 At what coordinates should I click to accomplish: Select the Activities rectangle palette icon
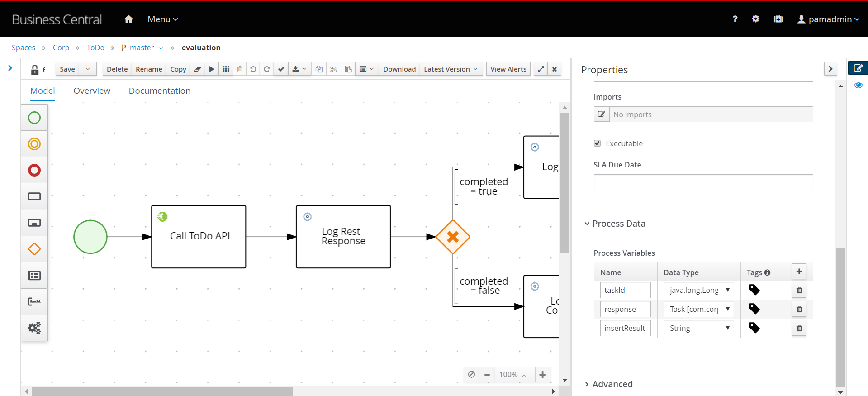pos(34,196)
